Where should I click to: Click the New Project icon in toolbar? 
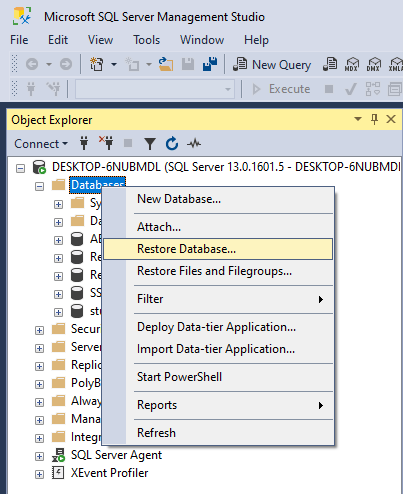click(97, 64)
